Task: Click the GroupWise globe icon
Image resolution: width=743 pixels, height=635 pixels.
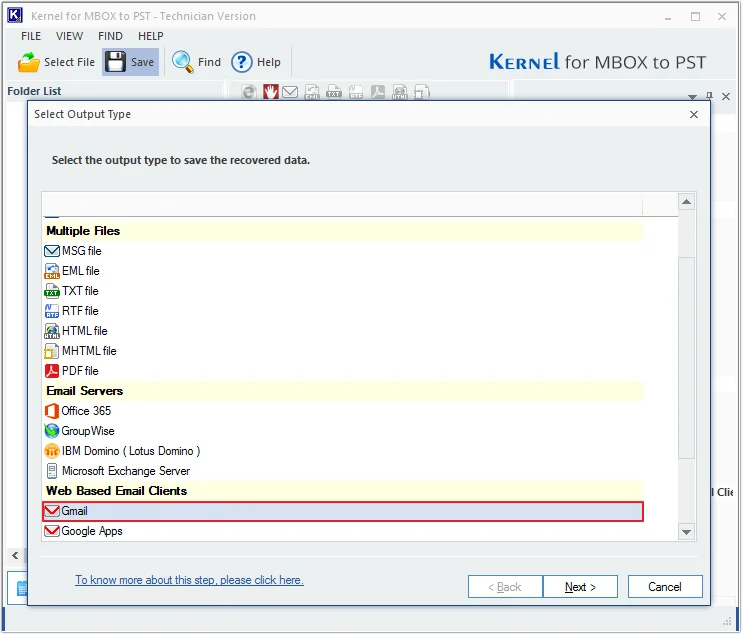Action: point(52,431)
